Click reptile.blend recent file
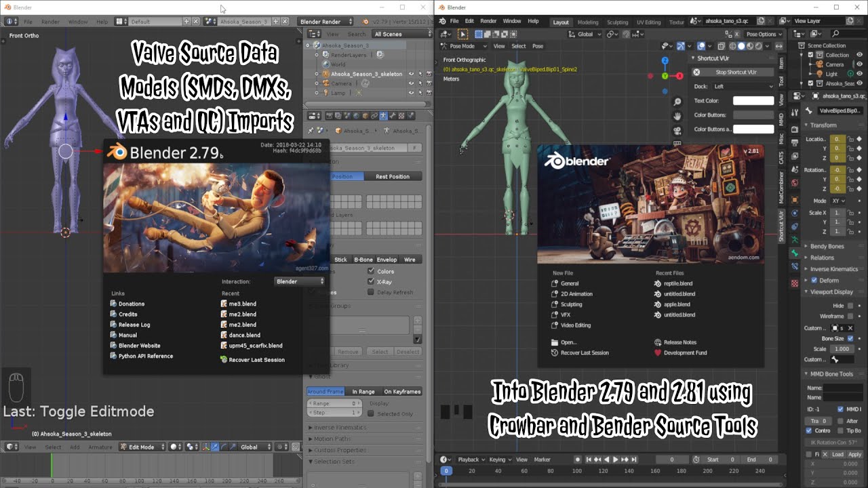The height and width of the screenshot is (488, 868). coord(677,283)
